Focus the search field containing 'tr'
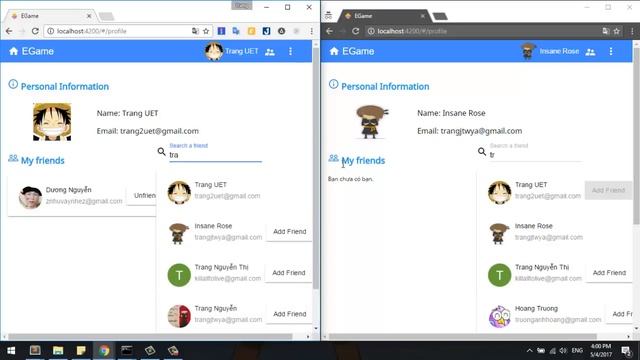The width and height of the screenshot is (640, 360). pos(536,155)
